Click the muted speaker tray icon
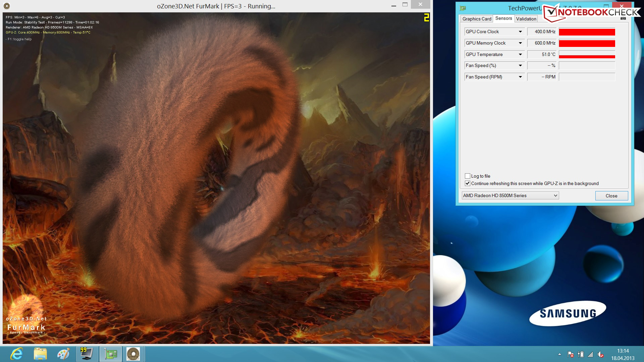Screen dimensions: 644x362 600,354
